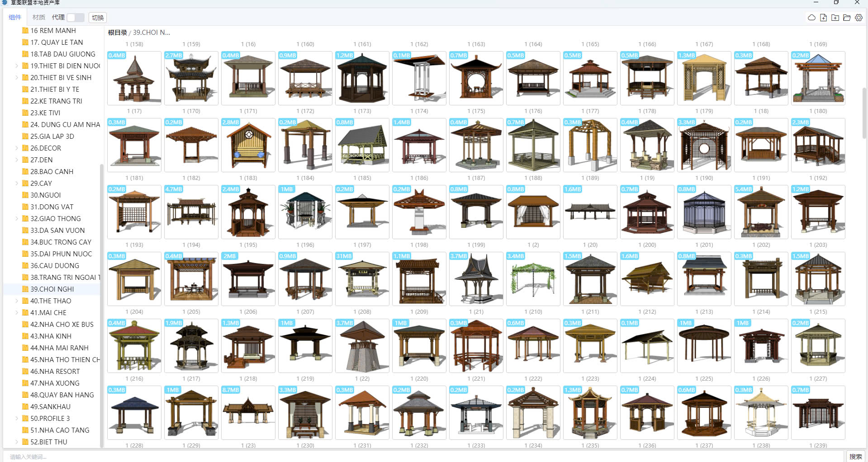
Task: Click the folder icon beside 49.SANKHAU
Action: (25, 406)
